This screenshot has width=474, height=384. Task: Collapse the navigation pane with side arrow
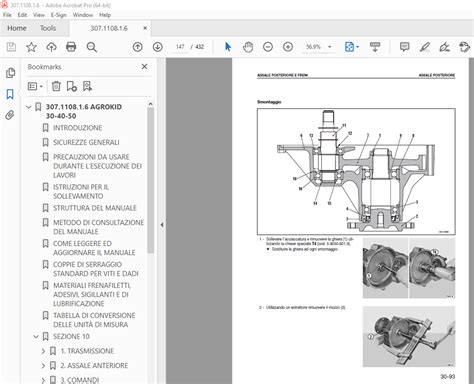click(162, 225)
